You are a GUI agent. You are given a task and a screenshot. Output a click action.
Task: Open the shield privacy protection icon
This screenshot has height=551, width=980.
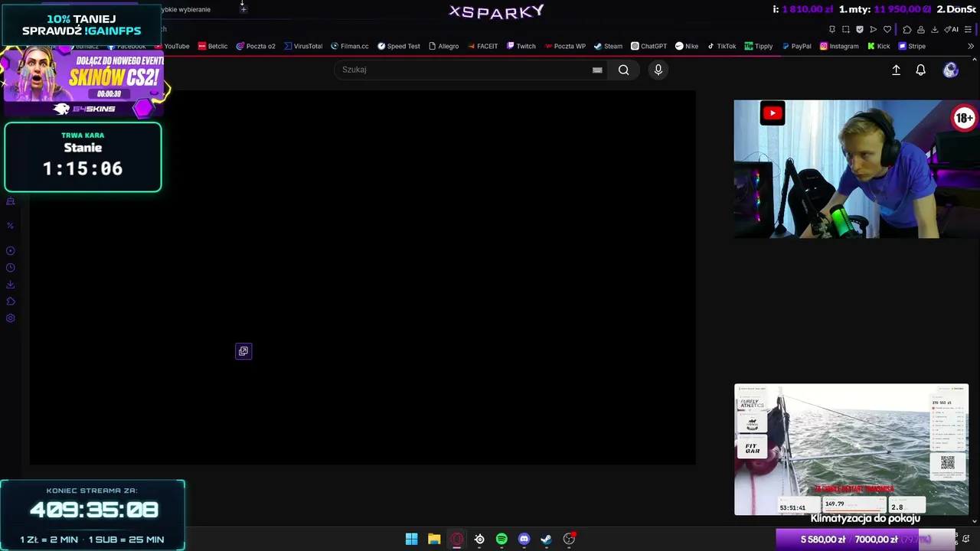click(860, 29)
